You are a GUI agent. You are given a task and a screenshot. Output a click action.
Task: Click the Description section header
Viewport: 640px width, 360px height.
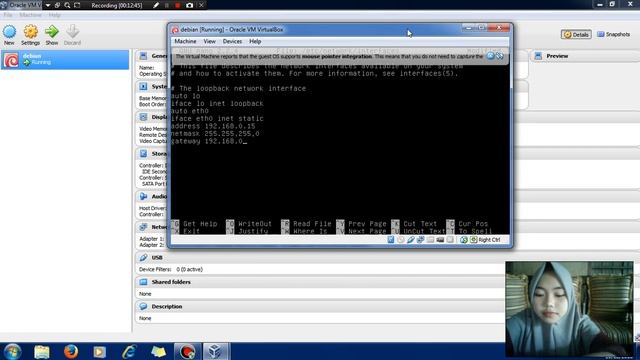click(x=167, y=307)
